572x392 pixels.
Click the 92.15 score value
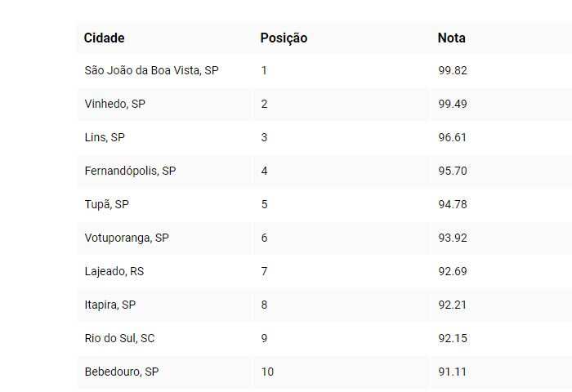click(453, 338)
